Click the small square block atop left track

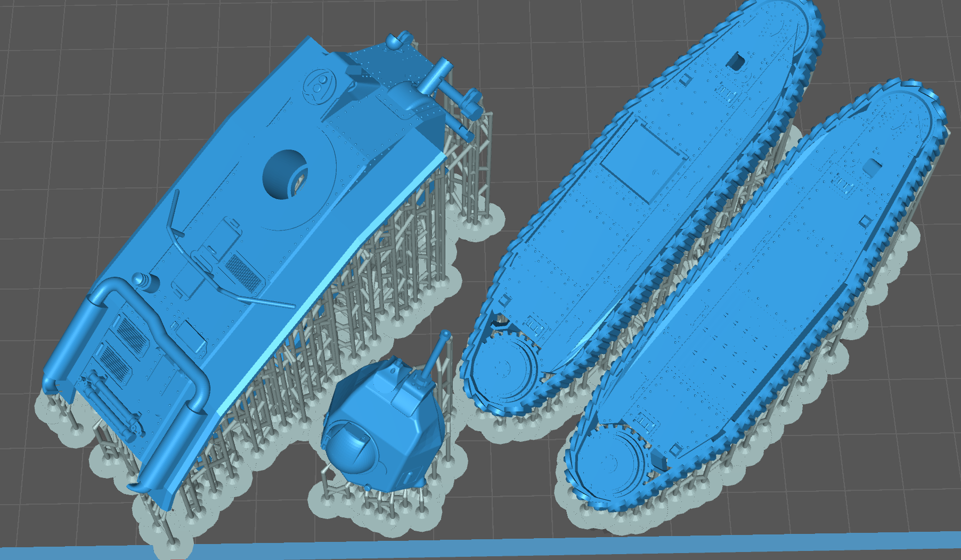737,61
